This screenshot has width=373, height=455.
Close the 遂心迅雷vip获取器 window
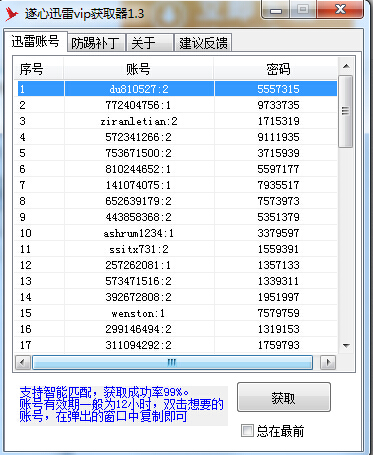pyautogui.click(x=340, y=9)
